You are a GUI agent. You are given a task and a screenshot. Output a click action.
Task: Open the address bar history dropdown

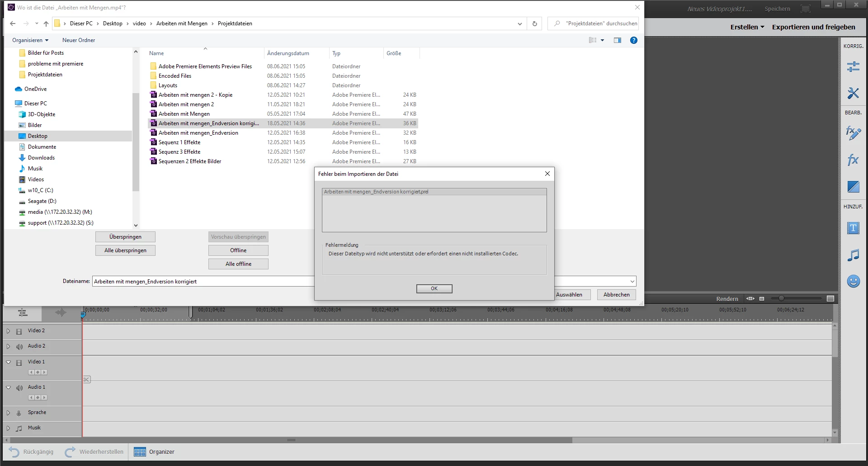(520, 24)
